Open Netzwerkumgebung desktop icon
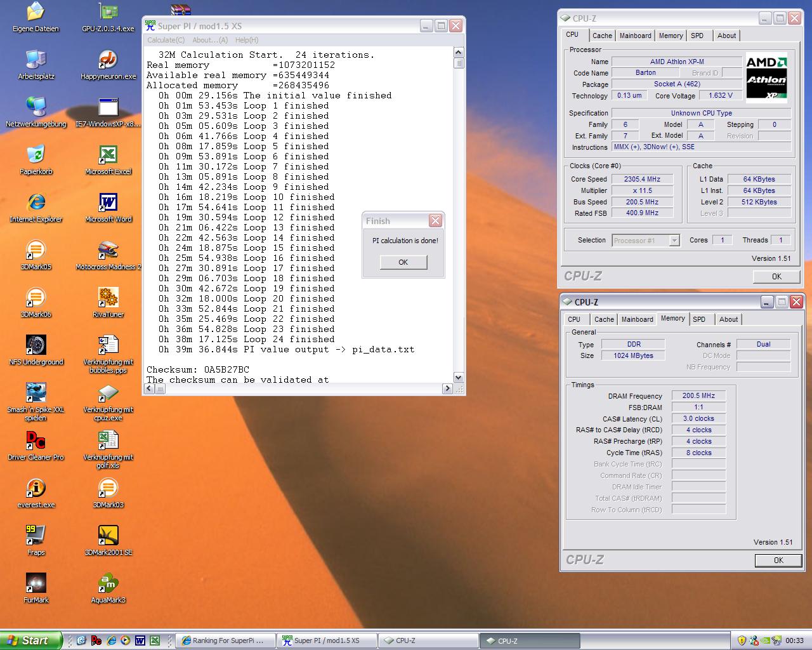Image resolution: width=812 pixels, height=650 pixels. (x=36, y=112)
